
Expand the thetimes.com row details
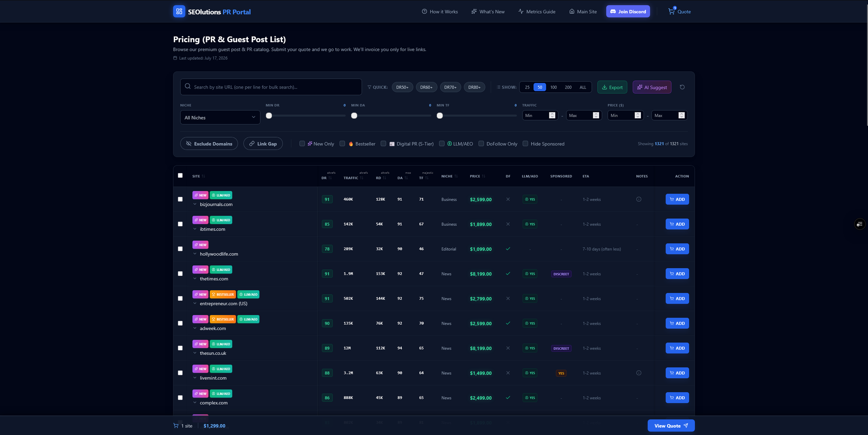pos(195,279)
